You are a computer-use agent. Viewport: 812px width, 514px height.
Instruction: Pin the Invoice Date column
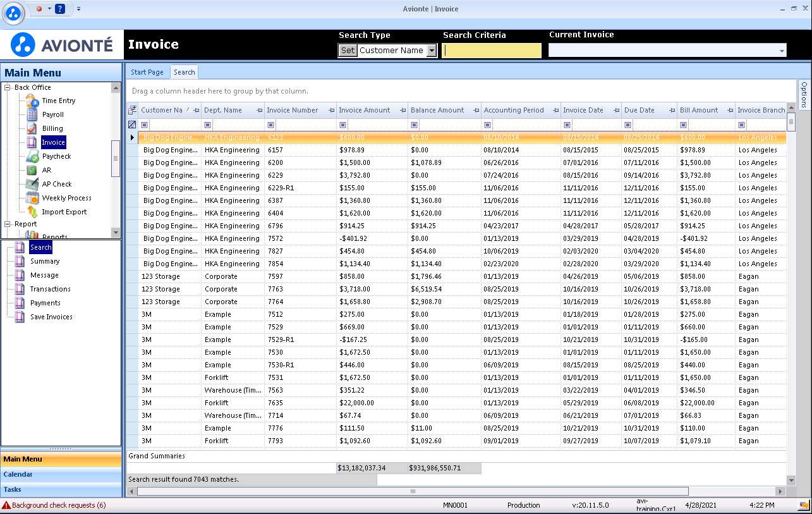click(617, 111)
